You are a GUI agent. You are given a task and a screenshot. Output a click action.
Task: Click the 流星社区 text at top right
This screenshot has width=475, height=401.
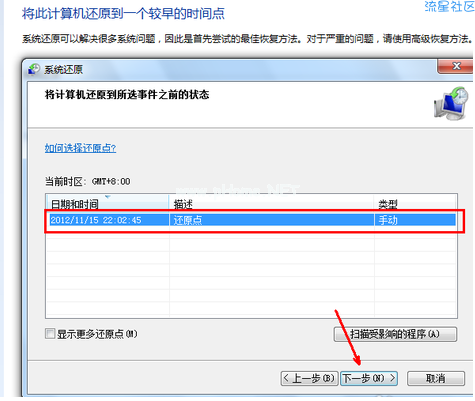449,6
